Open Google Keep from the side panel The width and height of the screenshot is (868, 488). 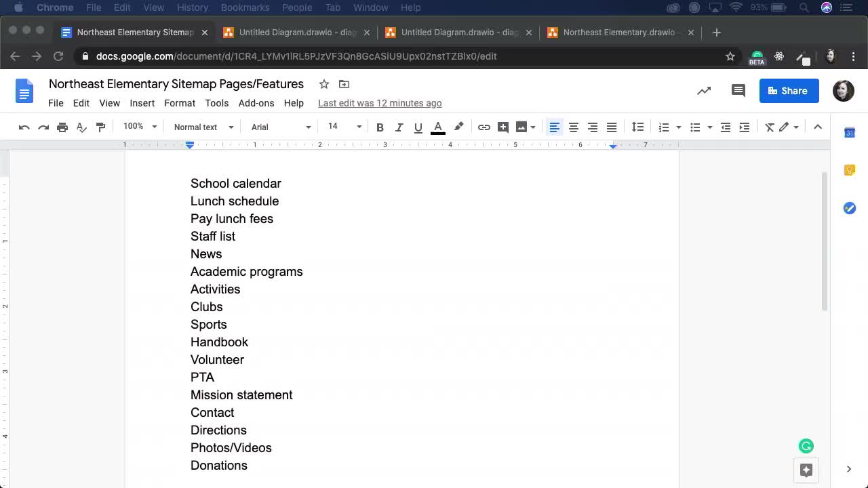click(x=849, y=170)
